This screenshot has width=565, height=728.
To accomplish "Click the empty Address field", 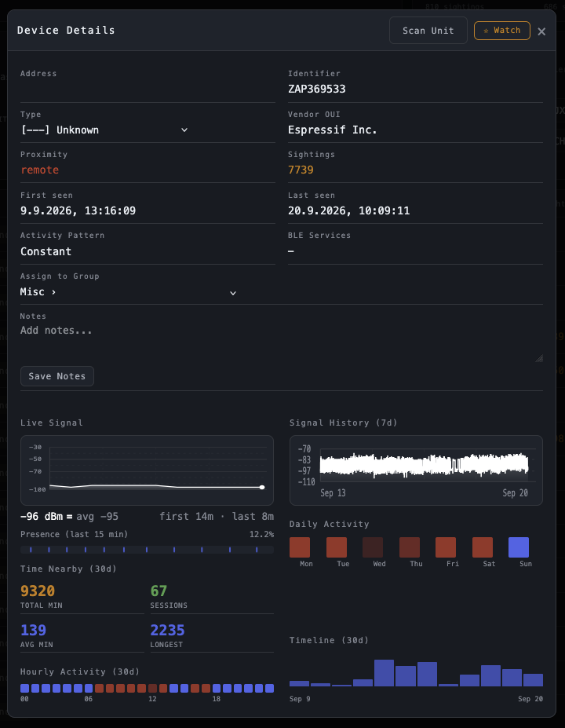I will point(148,90).
